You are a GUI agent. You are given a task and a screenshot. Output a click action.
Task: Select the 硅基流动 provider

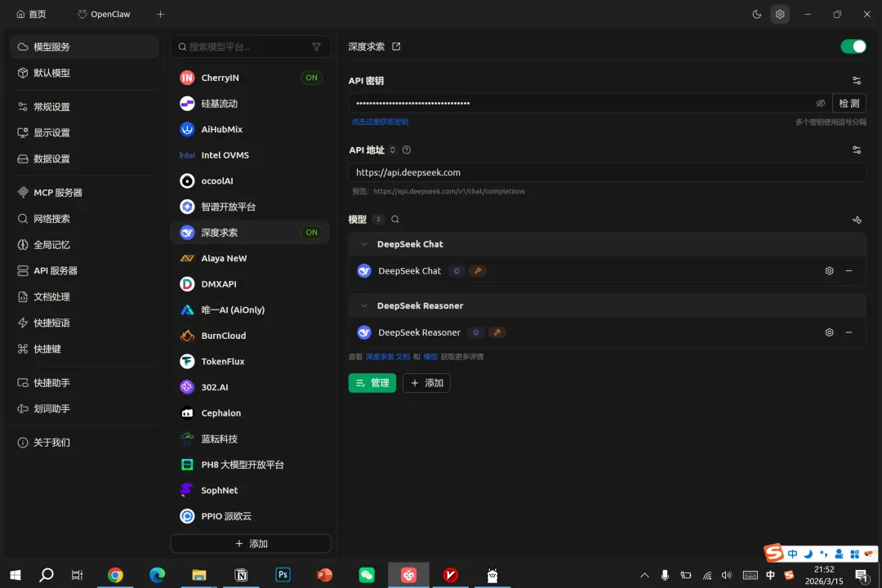(x=251, y=104)
